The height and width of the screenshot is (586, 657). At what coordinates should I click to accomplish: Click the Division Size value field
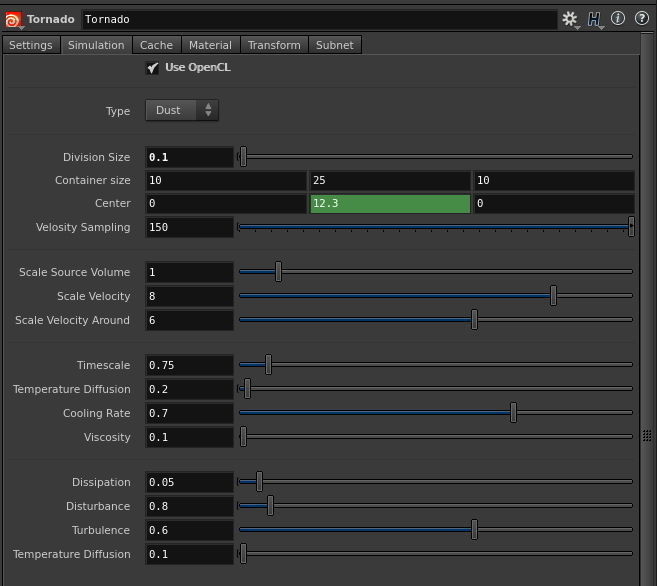click(190, 157)
